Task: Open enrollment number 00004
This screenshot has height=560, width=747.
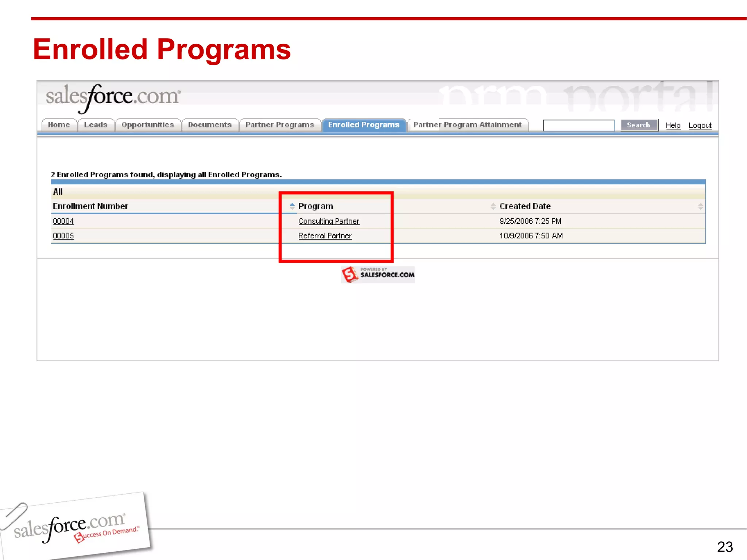Action: [x=63, y=221]
